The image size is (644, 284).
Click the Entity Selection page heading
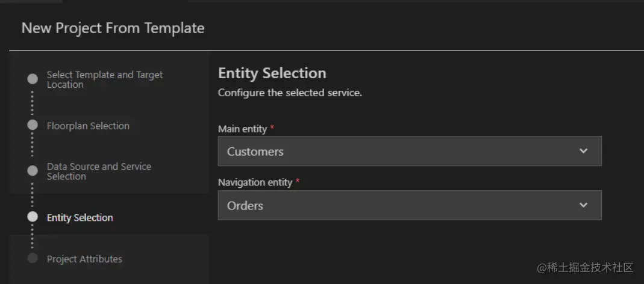pos(272,73)
